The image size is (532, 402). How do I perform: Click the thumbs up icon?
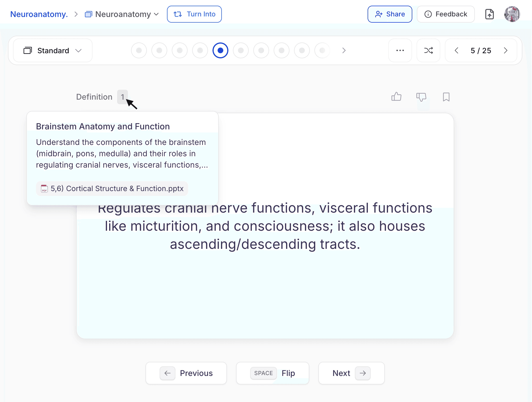[x=396, y=97]
